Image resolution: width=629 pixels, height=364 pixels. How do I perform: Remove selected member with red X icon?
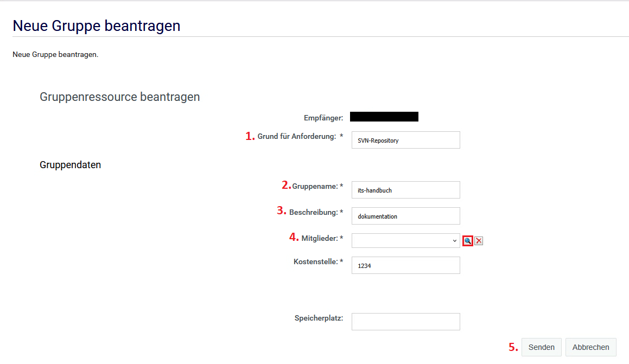479,241
